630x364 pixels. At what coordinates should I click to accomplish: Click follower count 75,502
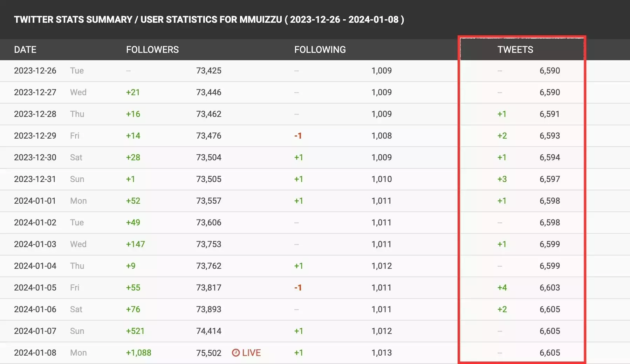coord(209,352)
